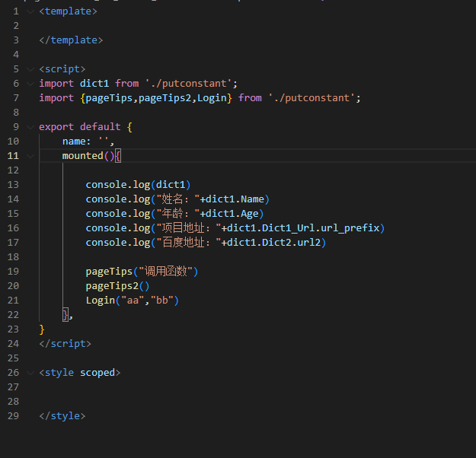Click the opening <script> tag

pyautogui.click(x=62, y=69)
